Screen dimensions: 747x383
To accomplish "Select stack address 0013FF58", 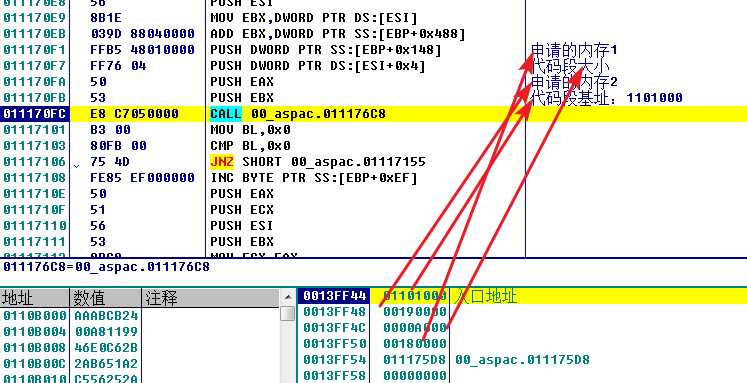I will (x=335, y=375).
